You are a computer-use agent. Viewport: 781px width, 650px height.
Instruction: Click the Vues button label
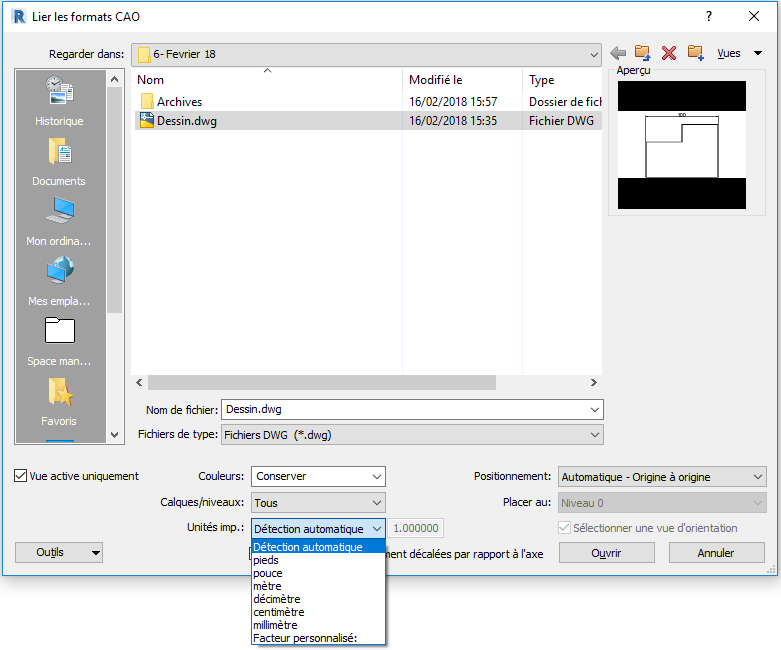[729, 53]
